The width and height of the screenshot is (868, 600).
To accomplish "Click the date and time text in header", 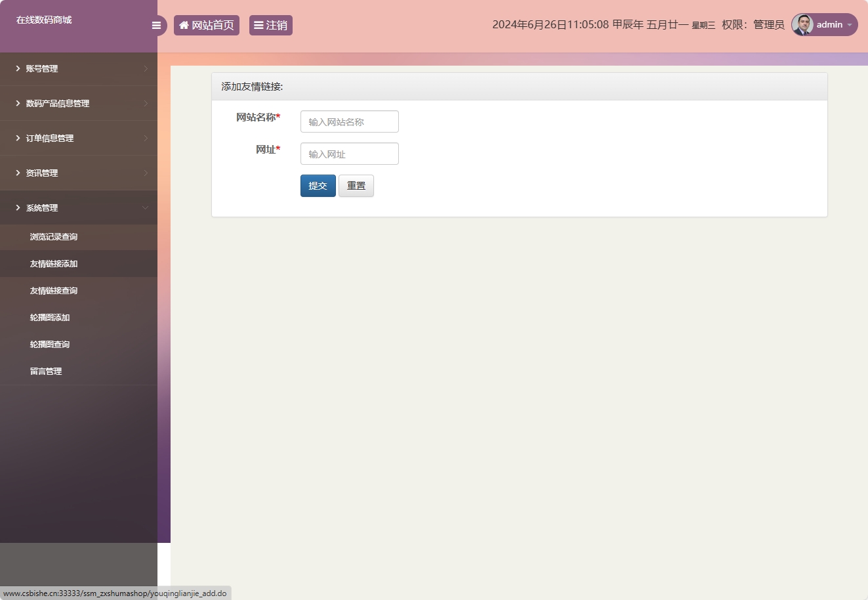I will pyautogui.click(x=604, y=25).
